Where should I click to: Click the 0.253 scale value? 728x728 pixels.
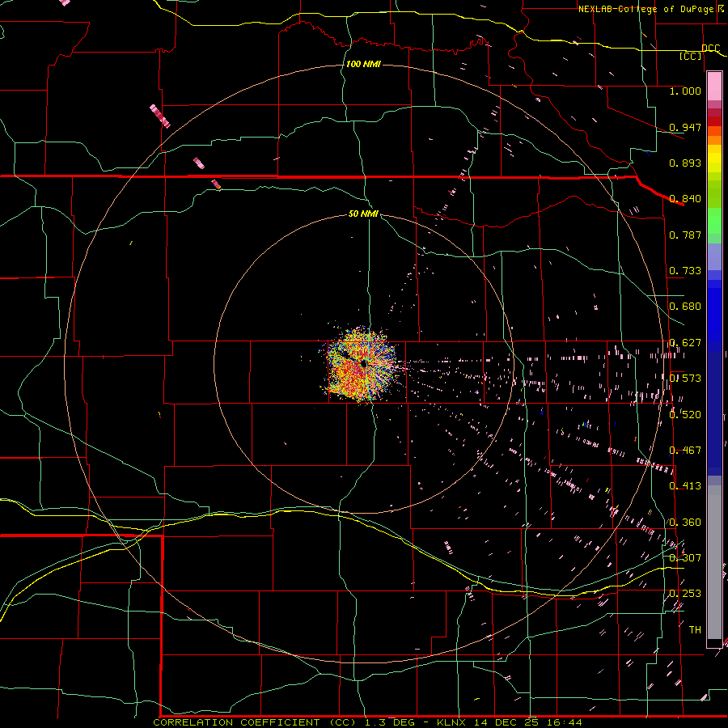[685, 594]
